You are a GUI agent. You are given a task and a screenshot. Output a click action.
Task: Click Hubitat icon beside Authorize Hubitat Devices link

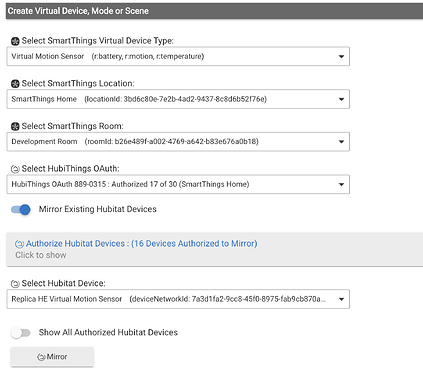[19, 244]
